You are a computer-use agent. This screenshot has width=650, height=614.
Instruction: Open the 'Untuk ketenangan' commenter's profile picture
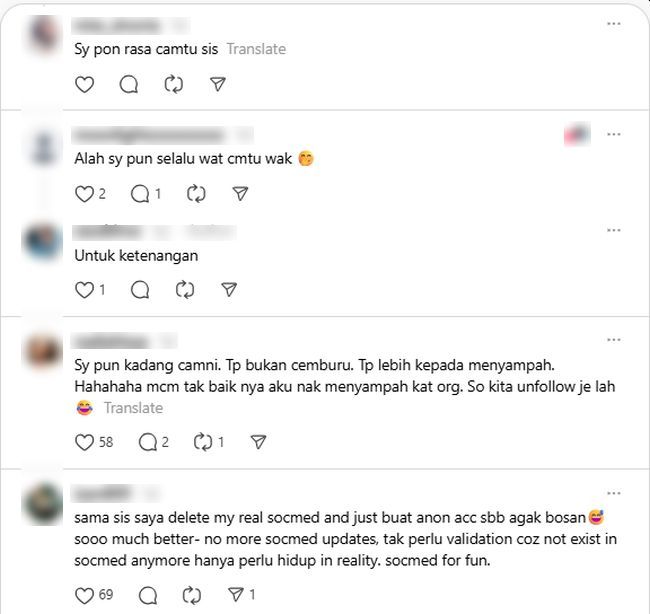43,243
